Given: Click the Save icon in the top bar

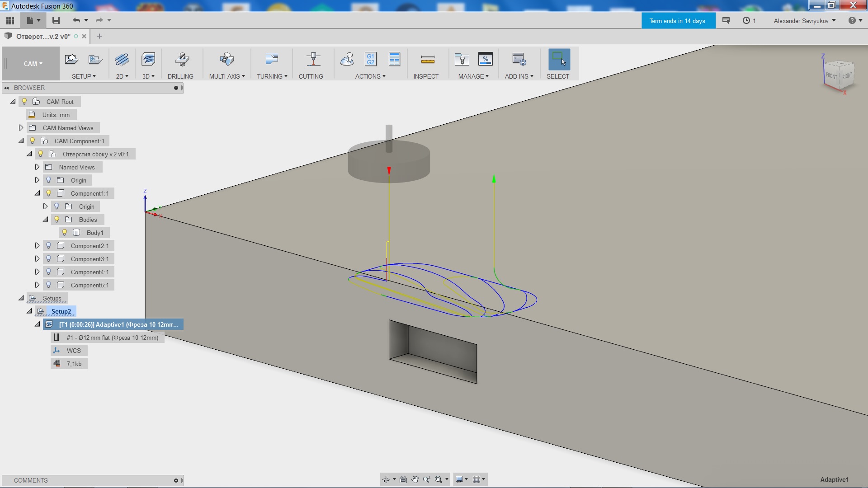Looking at the screenshot, I should [x=56, y=20].
